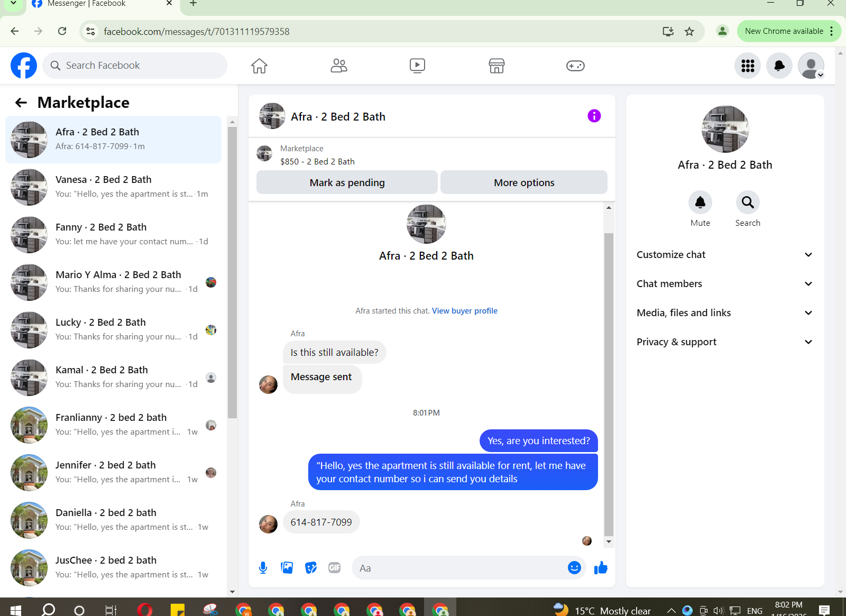View site information icon in address bar
The width and height of the screenshot is (846, 616).
(91, 31)
